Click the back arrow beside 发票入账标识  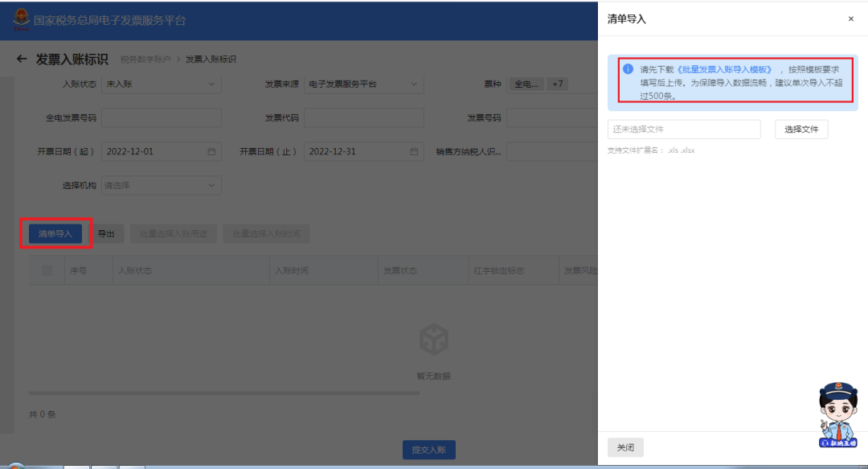coord(22,60)
